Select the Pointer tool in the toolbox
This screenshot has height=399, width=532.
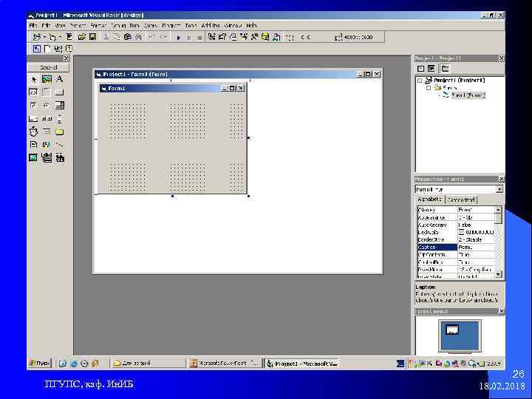pyautogui.click(x=33, y=79)
